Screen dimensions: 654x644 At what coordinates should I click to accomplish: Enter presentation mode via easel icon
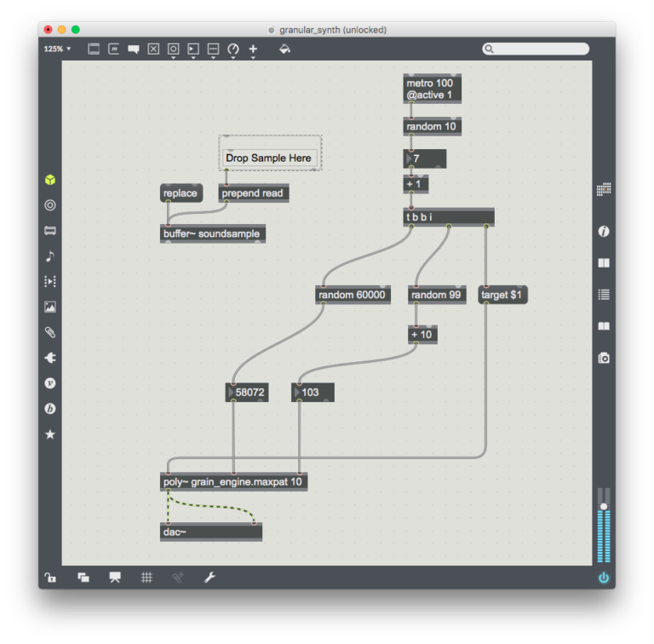point(115,578)
